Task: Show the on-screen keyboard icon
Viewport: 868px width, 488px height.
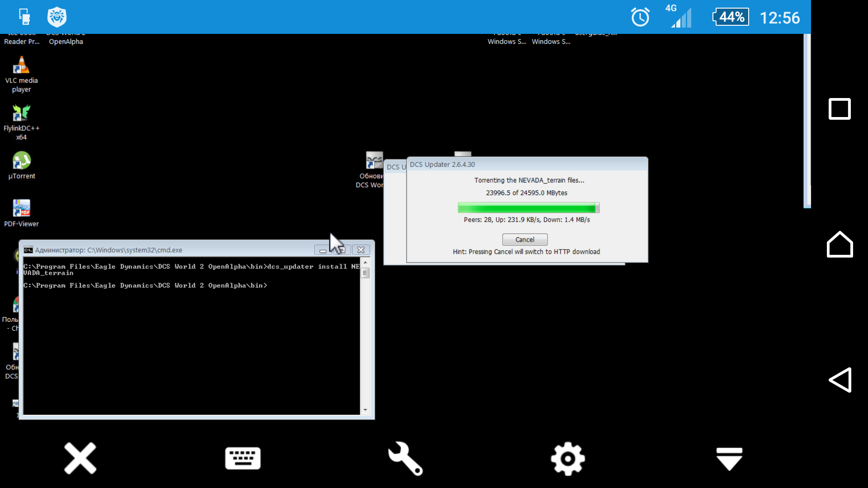Action: (243, 458)
